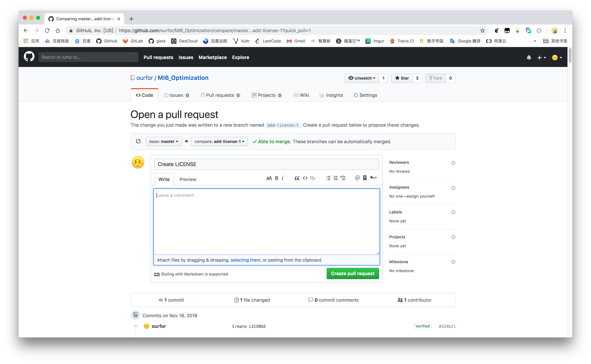The width and height of the screenshot is (591, 364).
Task: Open the Reviewers gear settings
Action: point(453,163)
